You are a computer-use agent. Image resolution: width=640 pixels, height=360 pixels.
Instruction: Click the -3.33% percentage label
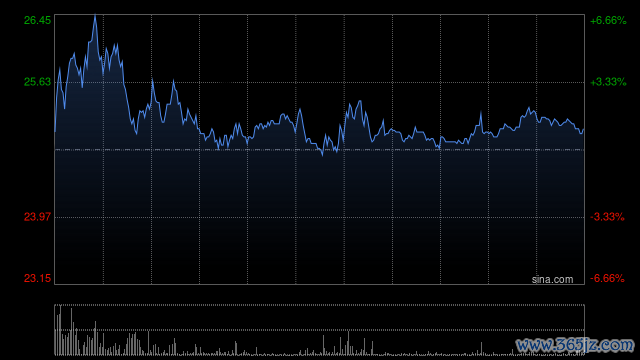click(607, 217)
